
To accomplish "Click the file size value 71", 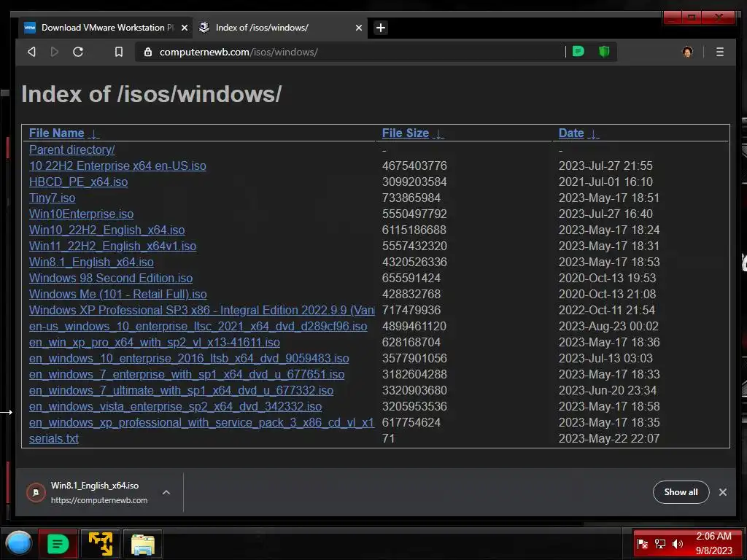I will tap(388, 438).
